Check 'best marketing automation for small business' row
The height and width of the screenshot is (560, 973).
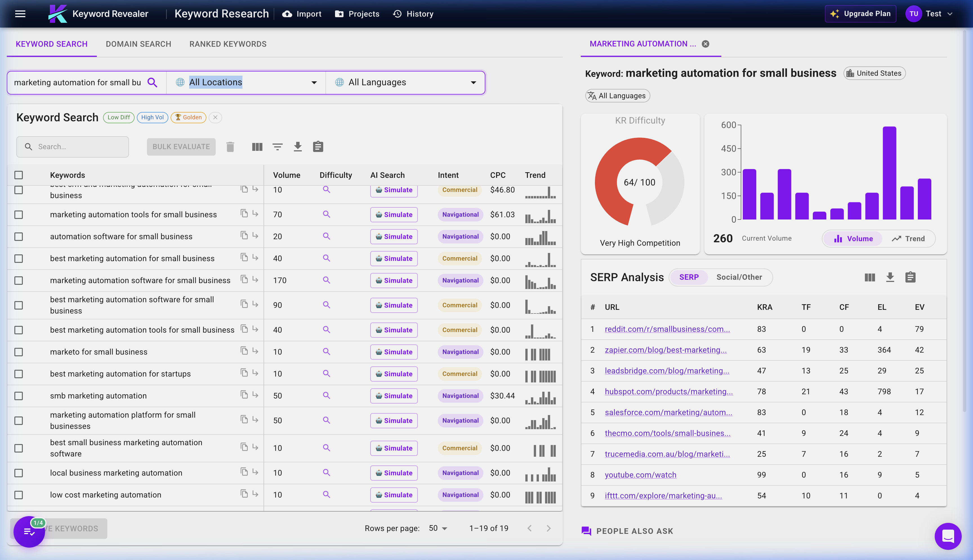point(19,258)
